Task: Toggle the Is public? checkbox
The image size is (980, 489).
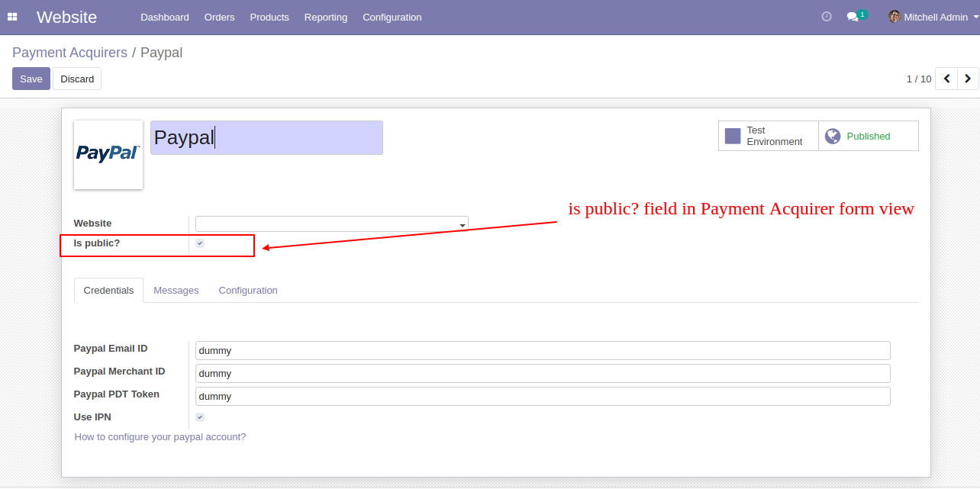Action: 200,243
